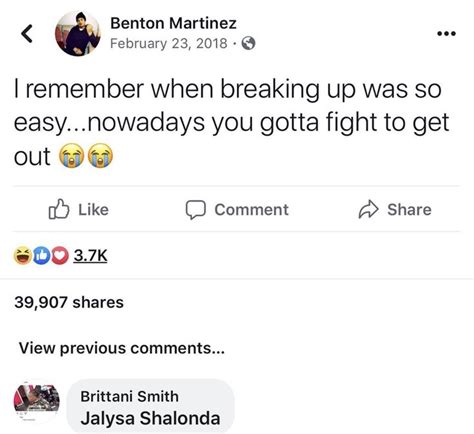Open the three-dot post options menu
474x434 pixels.
click(x=446, y=33)
